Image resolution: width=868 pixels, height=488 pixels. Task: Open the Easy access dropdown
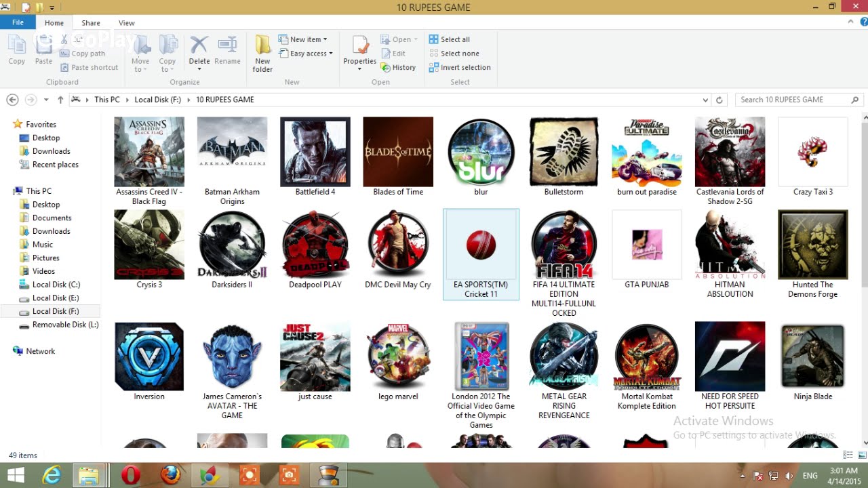pyautogui.click(x=305, y=53)
